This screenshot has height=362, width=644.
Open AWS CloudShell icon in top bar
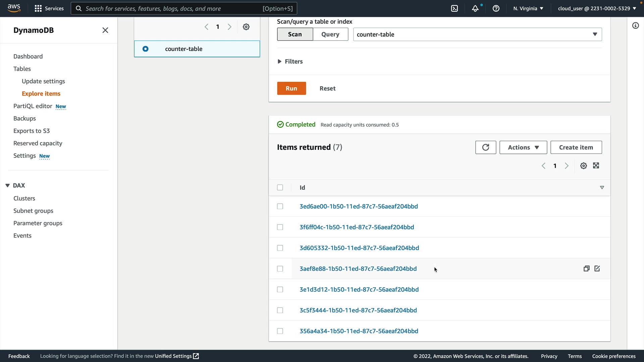[454, 8]
